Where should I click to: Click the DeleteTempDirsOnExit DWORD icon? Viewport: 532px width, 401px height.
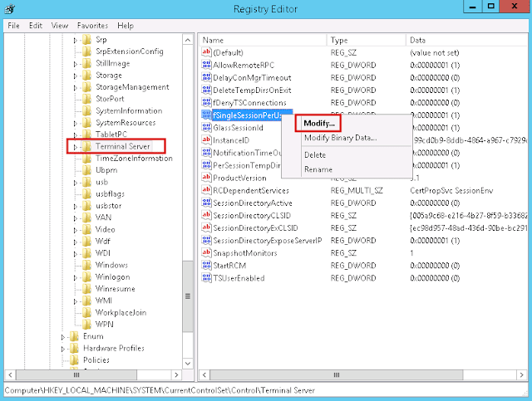(x=206, y=90)
